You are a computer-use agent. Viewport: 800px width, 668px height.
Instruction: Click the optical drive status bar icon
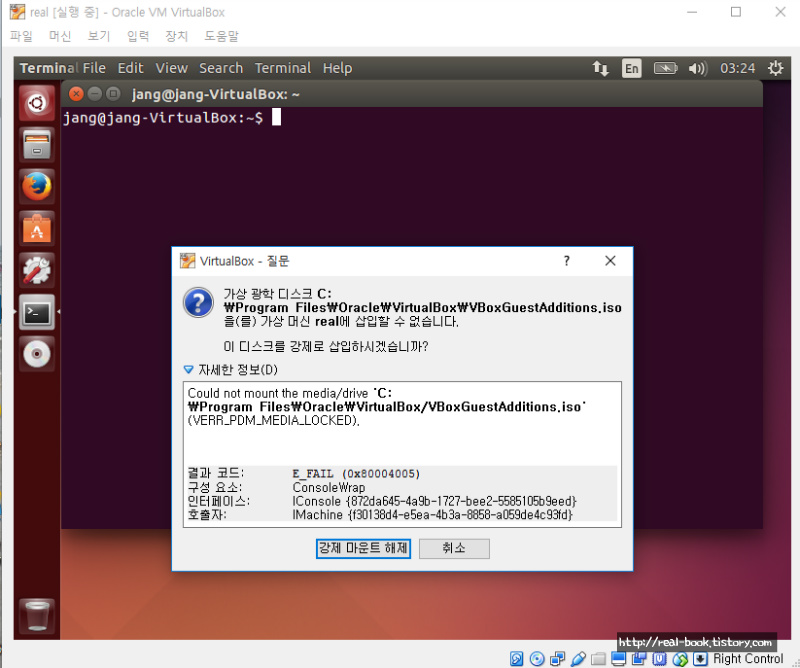pos(537,659)
